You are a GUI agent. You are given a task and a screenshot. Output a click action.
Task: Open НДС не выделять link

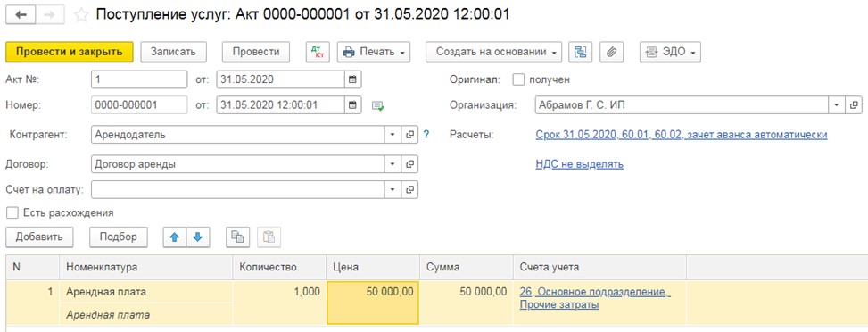pyautogui.click(x=580, y=164)
